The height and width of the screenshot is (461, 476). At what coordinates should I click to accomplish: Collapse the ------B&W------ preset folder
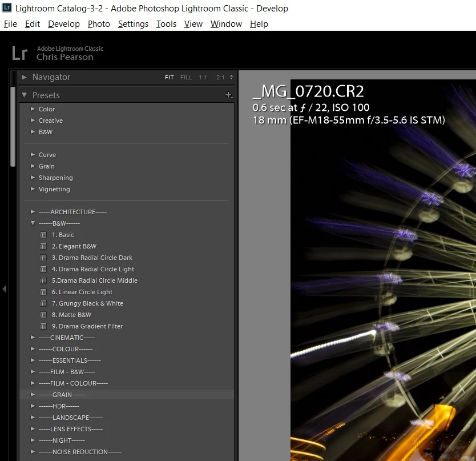point(33,223)
